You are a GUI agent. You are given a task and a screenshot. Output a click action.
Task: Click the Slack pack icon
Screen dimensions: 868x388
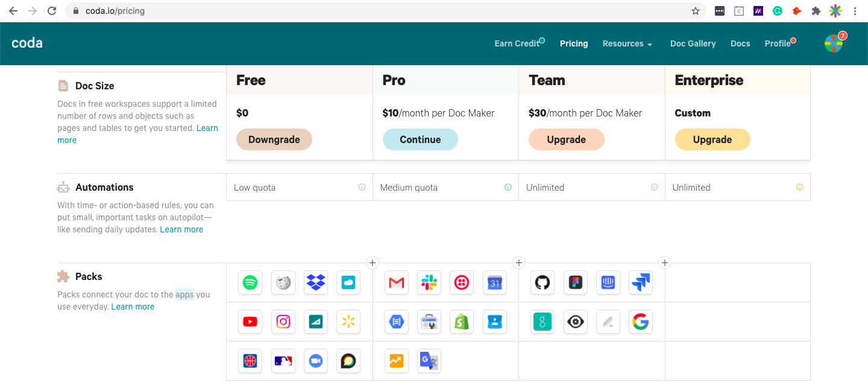429,282
